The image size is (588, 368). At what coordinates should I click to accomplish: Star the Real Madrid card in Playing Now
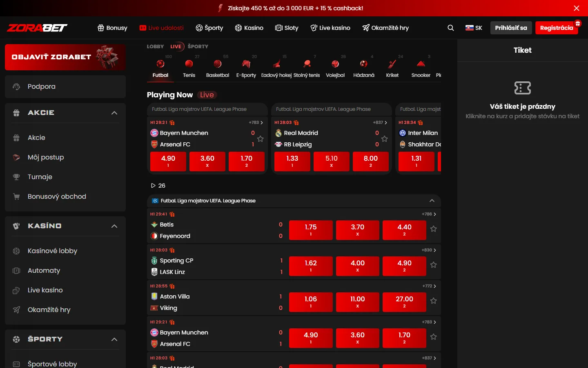(x=385, y=139)
